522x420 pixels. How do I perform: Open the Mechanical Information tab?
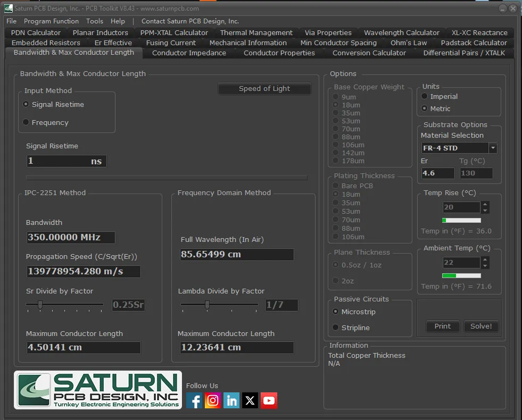[248, 43]
